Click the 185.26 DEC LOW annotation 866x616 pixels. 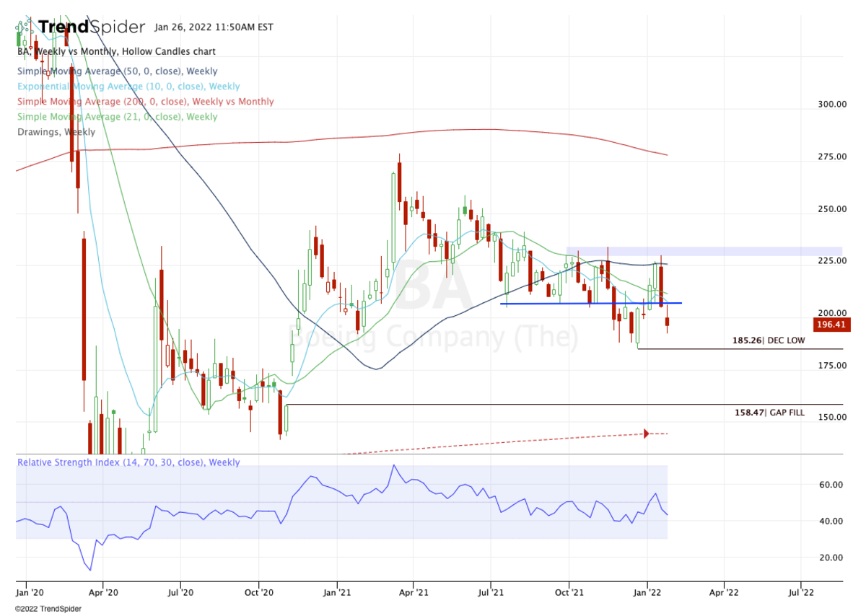pos(770,340)
